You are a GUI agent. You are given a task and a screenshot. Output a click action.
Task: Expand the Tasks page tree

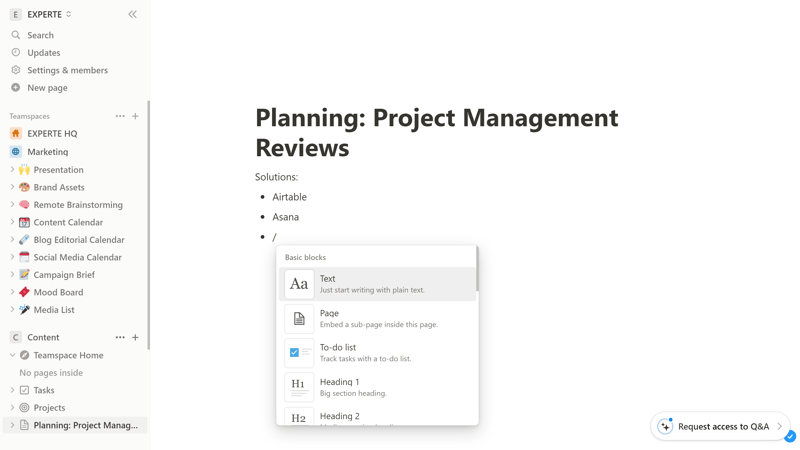tap(12, 390)
